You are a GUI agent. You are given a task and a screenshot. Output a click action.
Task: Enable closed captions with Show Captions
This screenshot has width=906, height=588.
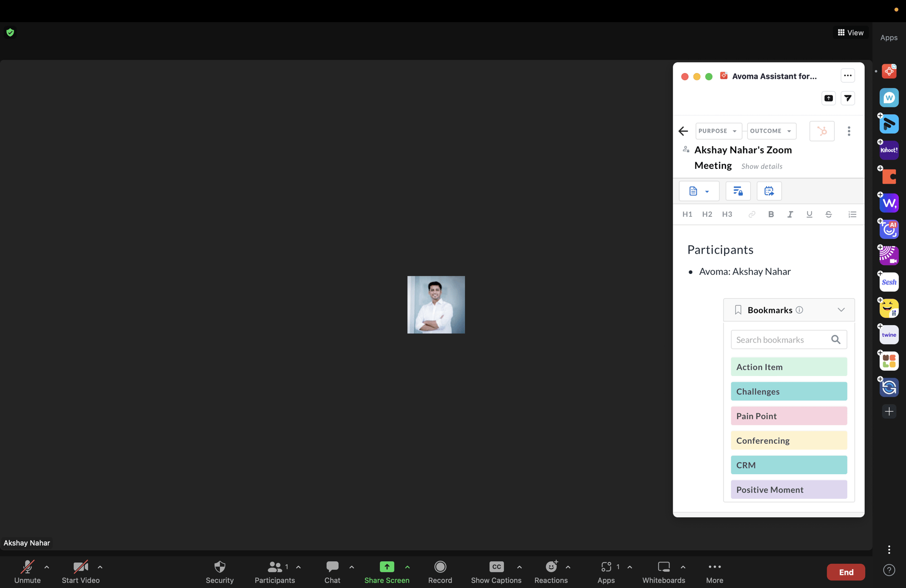(x=496, y=572)
